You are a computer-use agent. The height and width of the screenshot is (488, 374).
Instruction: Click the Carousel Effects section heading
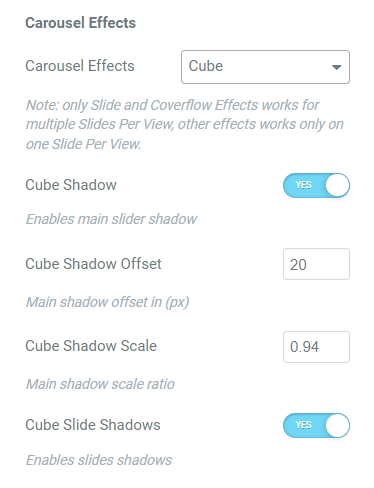[81, 23]
